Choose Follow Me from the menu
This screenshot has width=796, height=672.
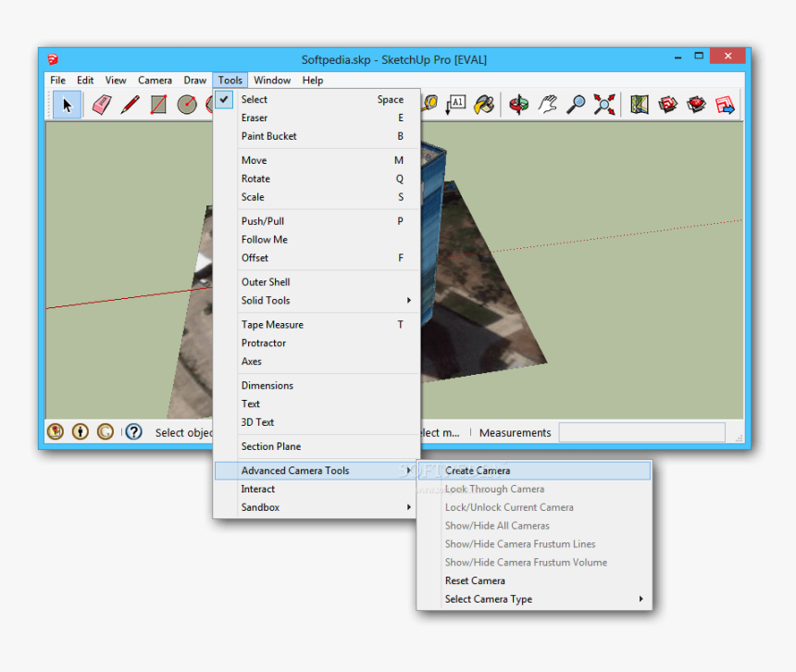[317, 240]
